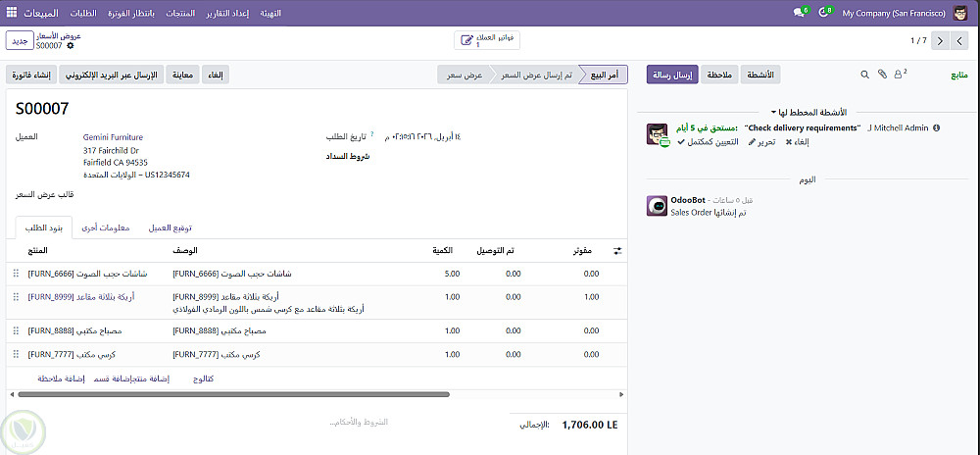This screenshot has width=980, height=455.
Task: Select تم إرسال عرض السعر status stage
Action: click(536, 75)
